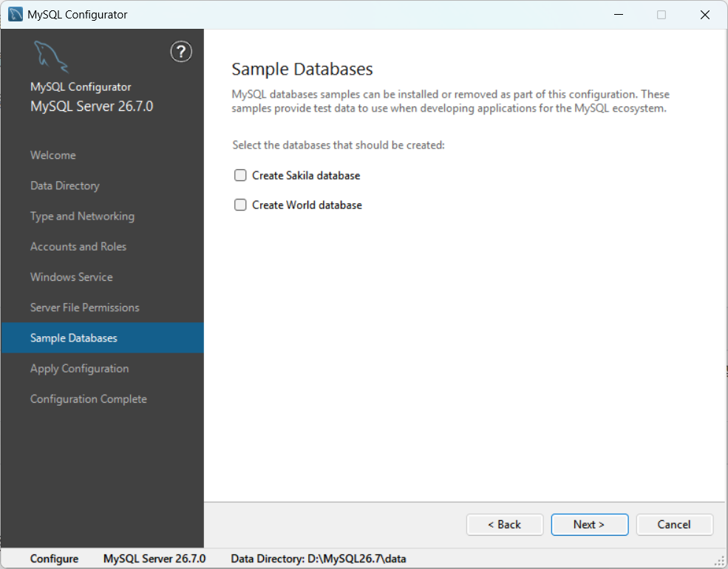Click the MySQL Configurator title bar icon
The width and height of the screenshot is (728, 569).
click(x=16, y=14)
